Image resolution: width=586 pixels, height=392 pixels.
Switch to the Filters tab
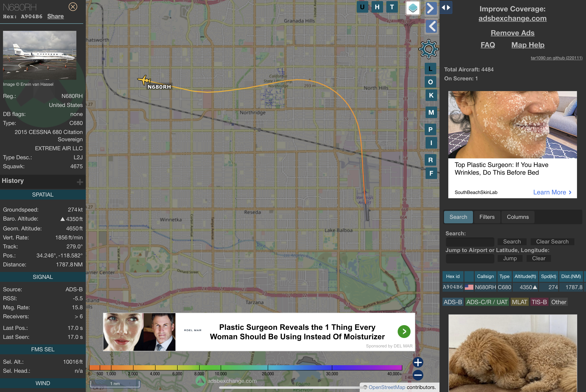pyautogui.click(x=487, y=217)
